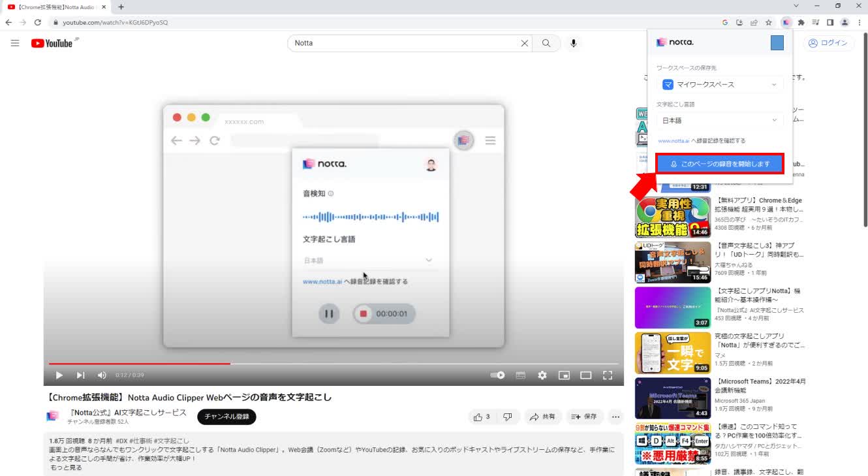The image size is (868, 476).
Task: Click the 共有 share button
Action: click(x=542, y=417)
